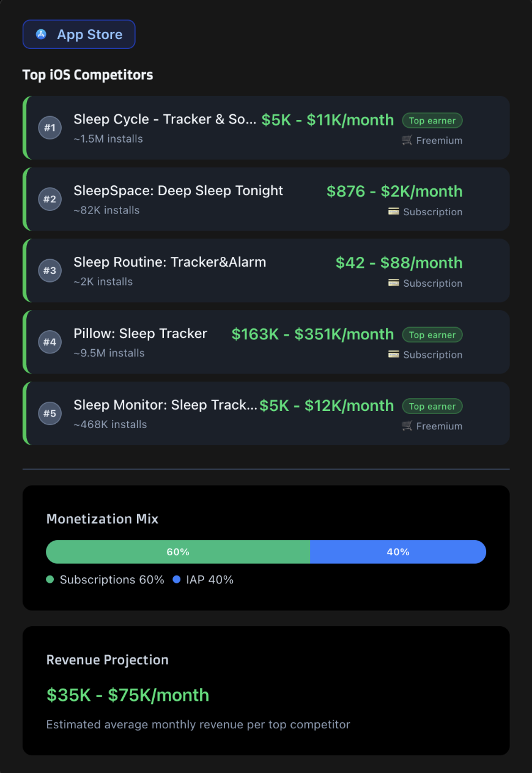Open the Sleep Routine: Tracker&Alarm entry

(x=266, y=270)
